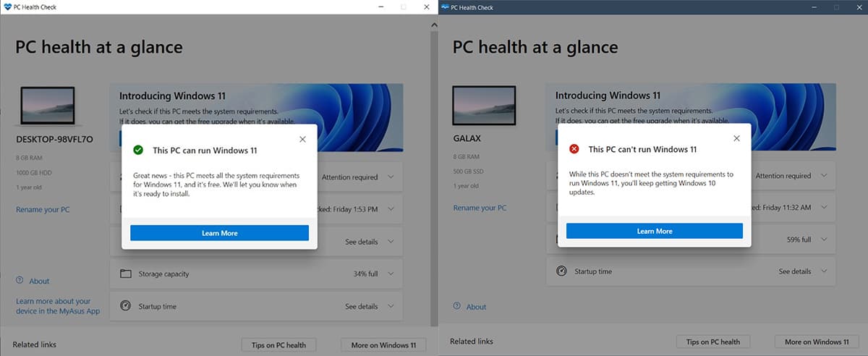Screen dimensions: 868x356
Task: Click the Storage capacity folder icon
Action: click(x=126, y=274)
